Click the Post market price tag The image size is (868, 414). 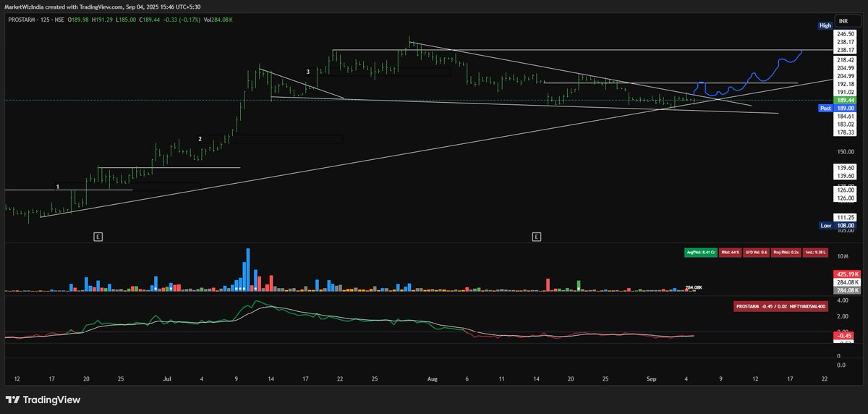[825, 108]
